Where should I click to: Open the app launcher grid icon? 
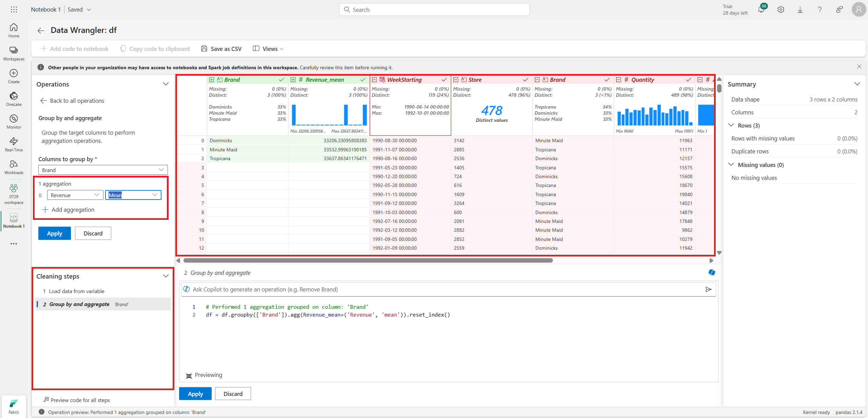pyautogui.click(x=14, y=9)
